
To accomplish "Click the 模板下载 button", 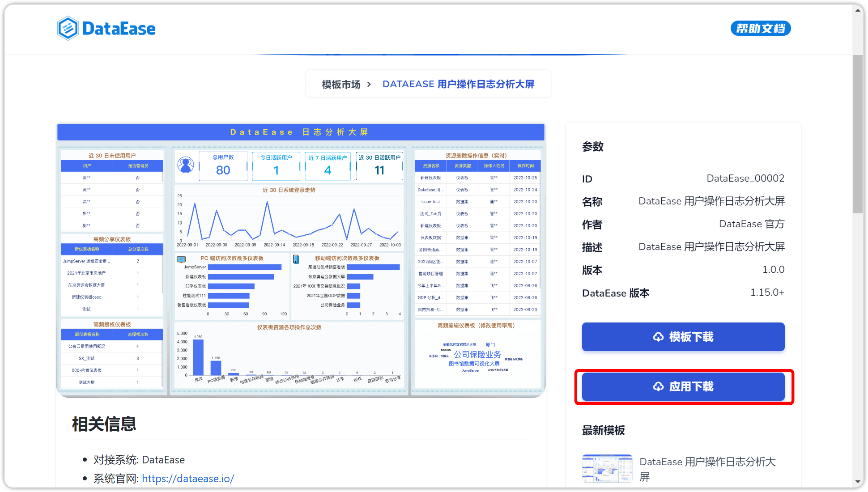I will 683,336.
